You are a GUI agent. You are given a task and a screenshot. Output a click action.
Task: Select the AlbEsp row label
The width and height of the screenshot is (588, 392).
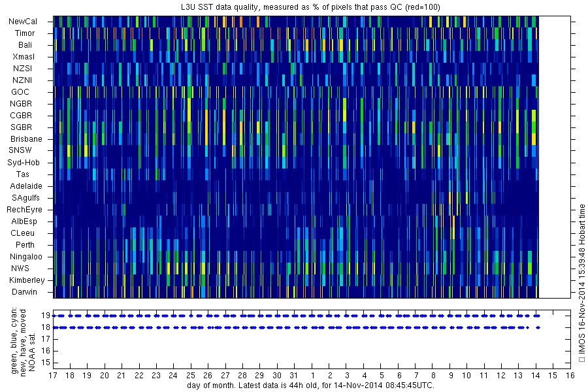(24, 221)
